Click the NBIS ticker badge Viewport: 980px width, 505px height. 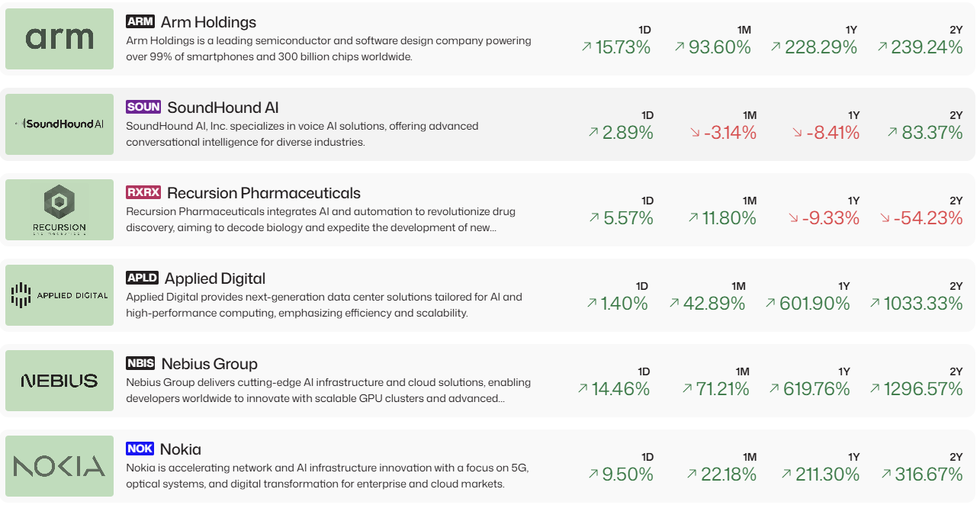[141, 364]
